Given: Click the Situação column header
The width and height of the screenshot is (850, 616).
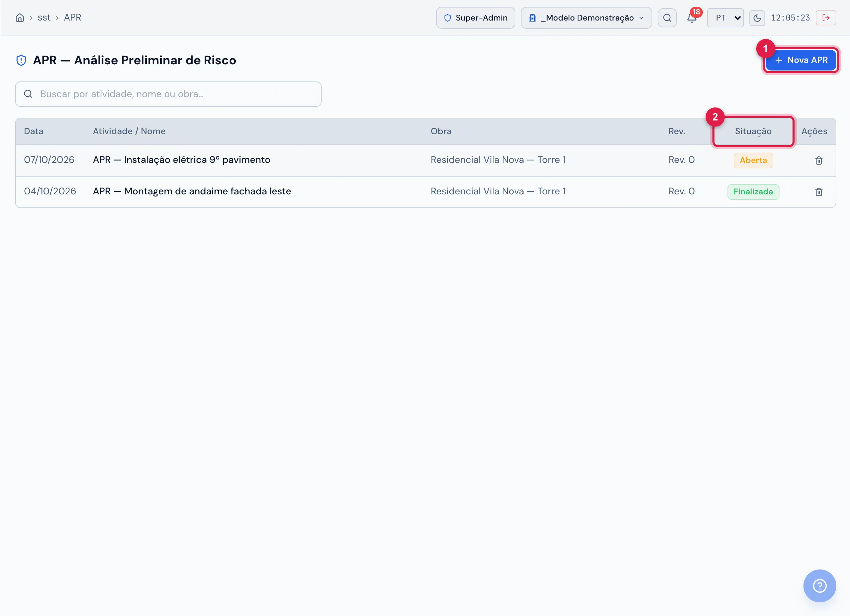Looking at the screenshot, I should point(753,131).
